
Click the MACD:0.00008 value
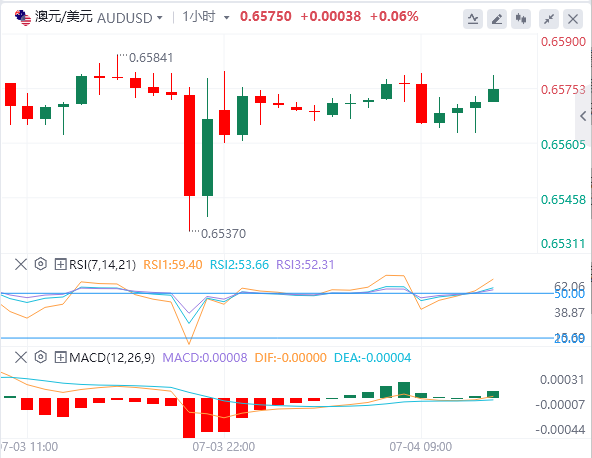205,358
